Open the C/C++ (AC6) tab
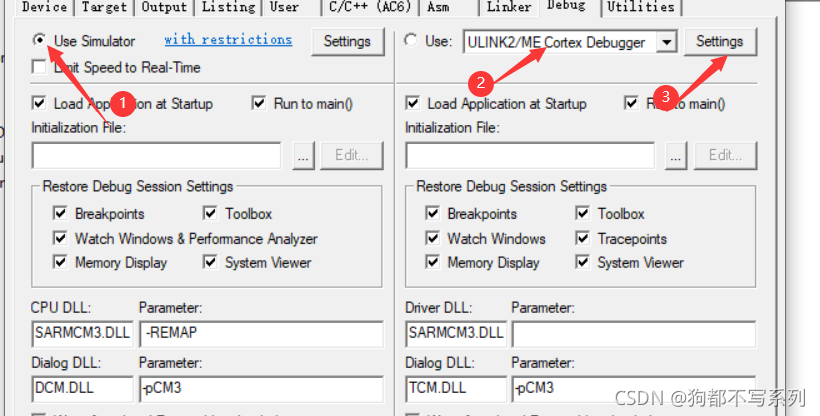 [371, 7]
